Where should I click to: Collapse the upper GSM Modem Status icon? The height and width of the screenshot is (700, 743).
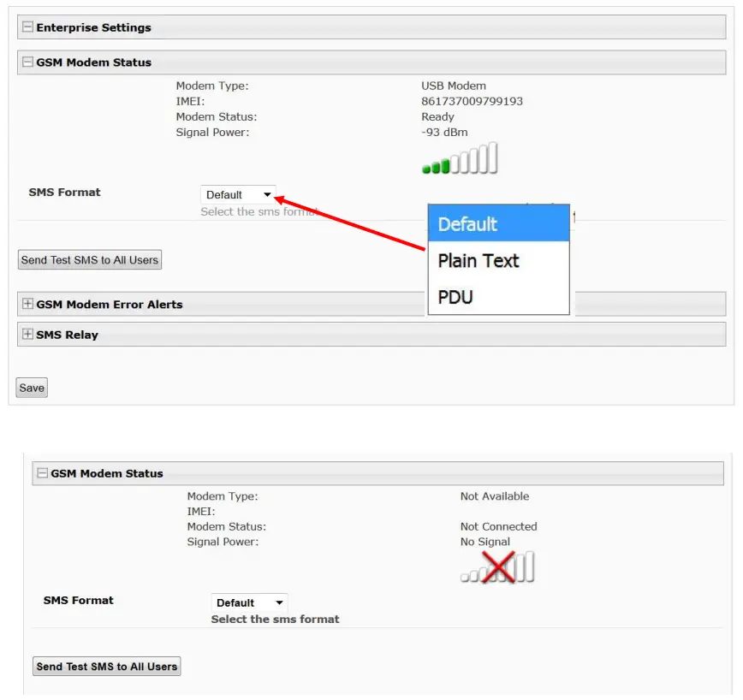(28, 62)
